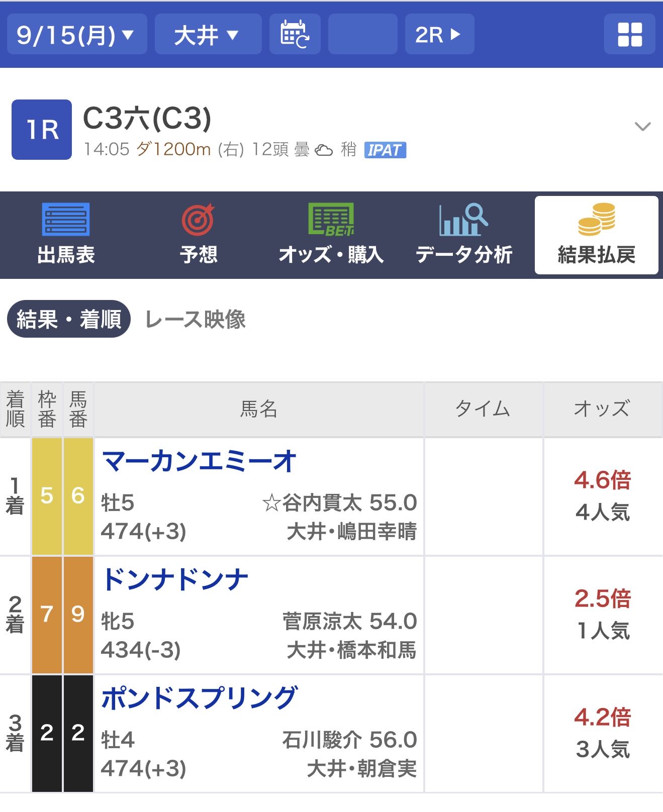Open the calendar refresh icon
Viewport: 663px width, 812px height.
pyautogui.click(x=295, y=34)
